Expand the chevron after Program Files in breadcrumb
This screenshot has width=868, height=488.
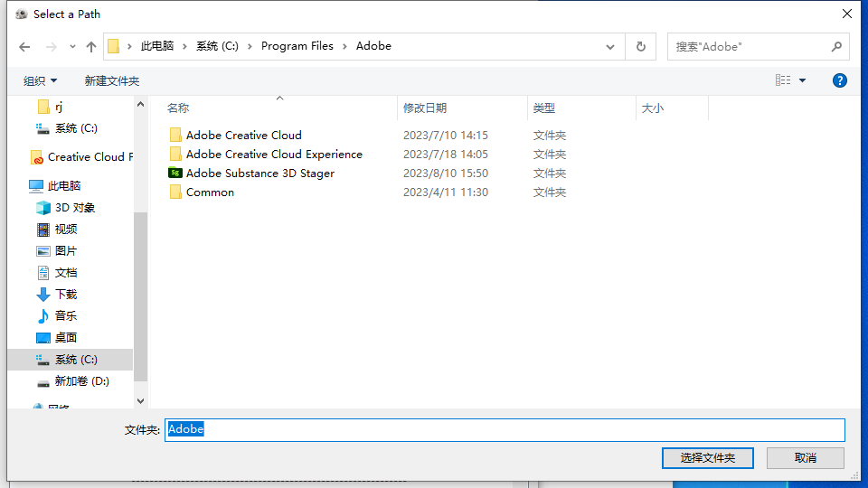pos(344,46)
